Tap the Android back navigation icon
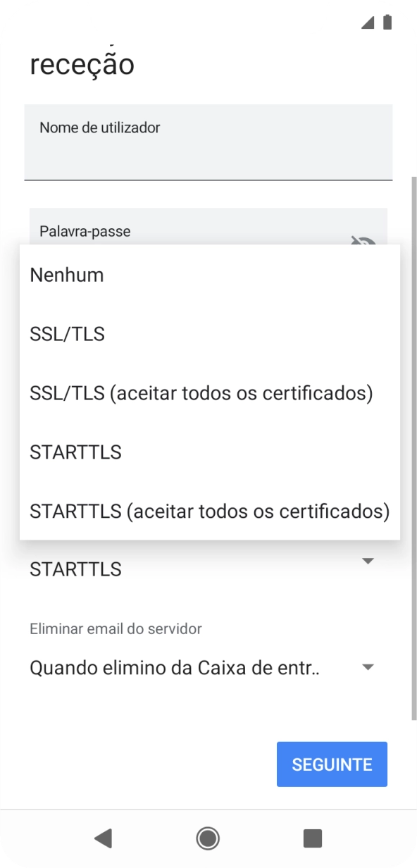The height and width of the screenshot is (868, 417). tap(104, 838)
